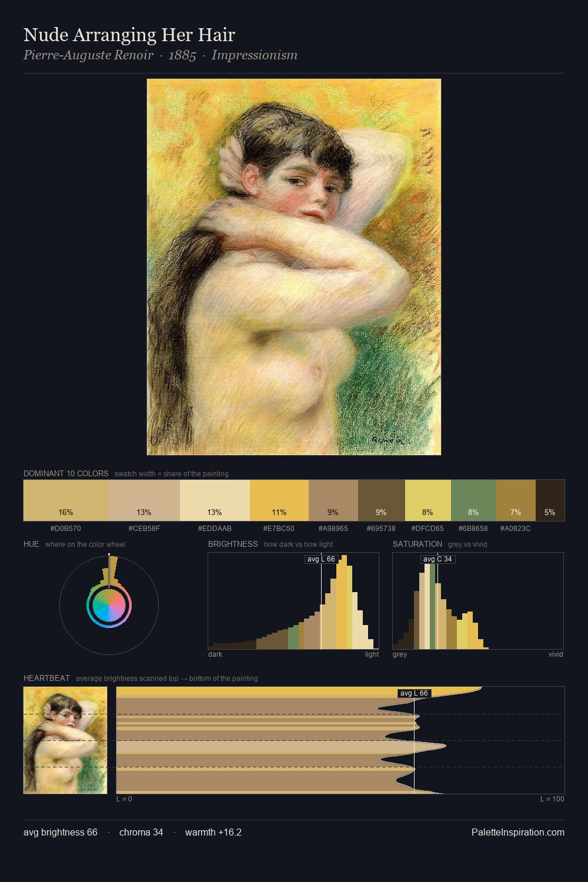Click the saturation histogram chart

click(x=478, y=601)
